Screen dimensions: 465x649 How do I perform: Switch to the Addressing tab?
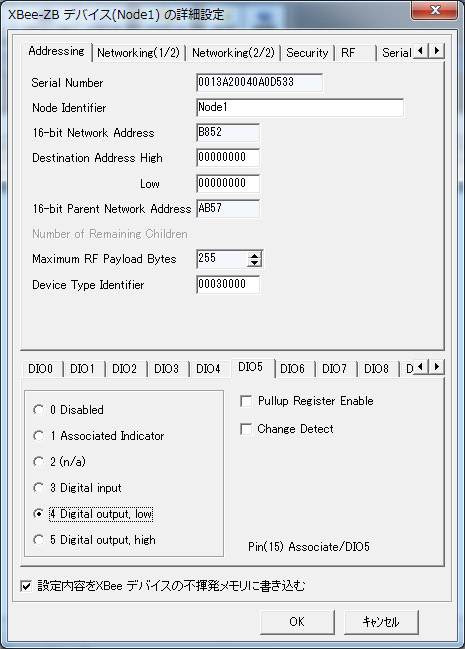point(56,51)
